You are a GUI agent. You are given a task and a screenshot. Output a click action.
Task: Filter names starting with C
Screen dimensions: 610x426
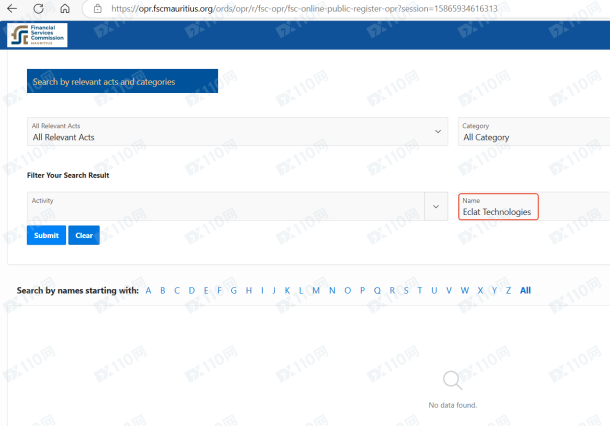click(177, 291)
